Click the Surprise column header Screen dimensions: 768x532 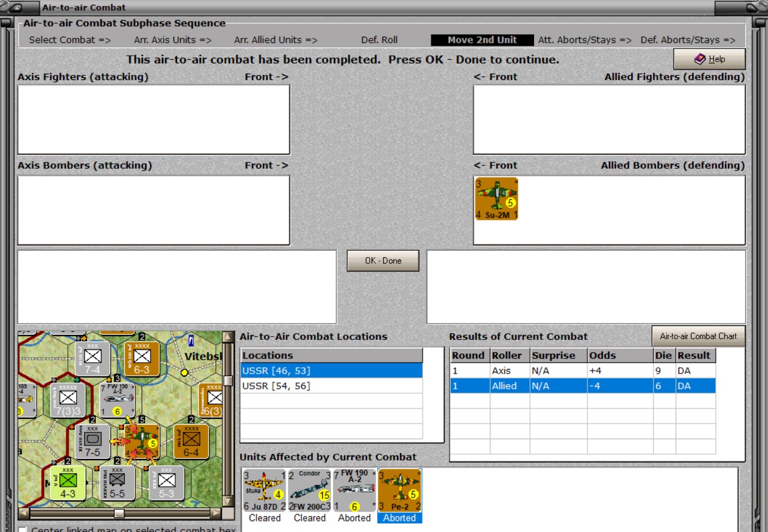coord(558,356)
